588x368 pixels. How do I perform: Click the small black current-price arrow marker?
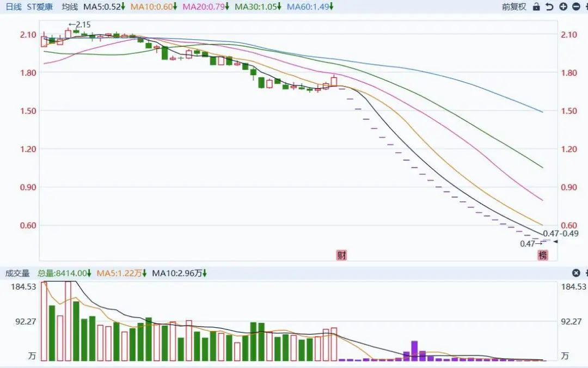pos(555,242)
